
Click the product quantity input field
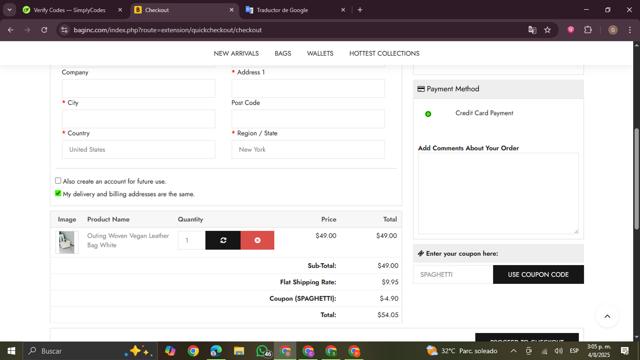click(x=191, y=240)
